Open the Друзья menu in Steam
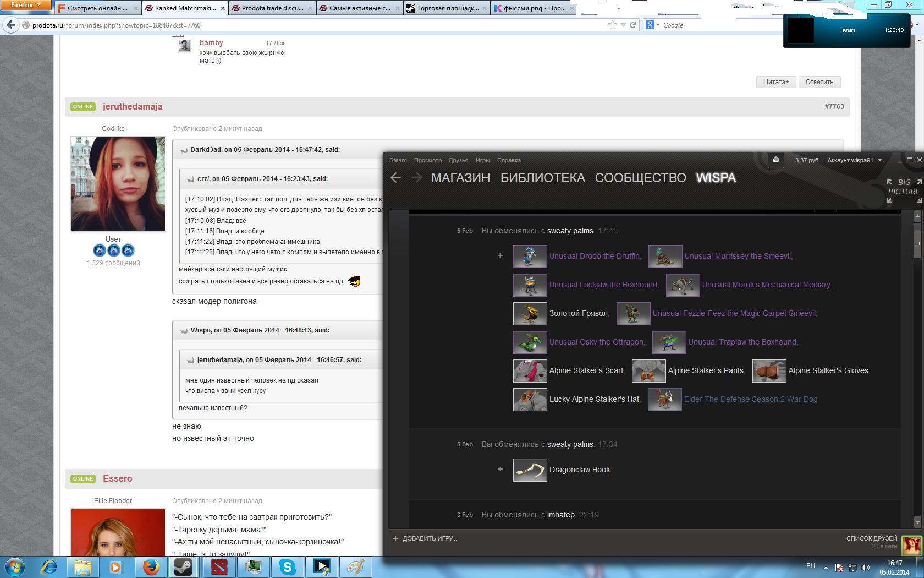 (458, 160)
